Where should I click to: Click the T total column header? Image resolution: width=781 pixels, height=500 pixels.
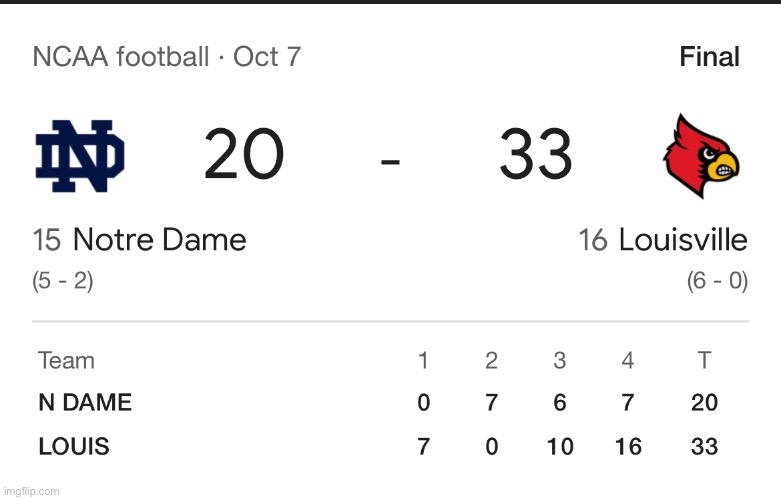704,361
